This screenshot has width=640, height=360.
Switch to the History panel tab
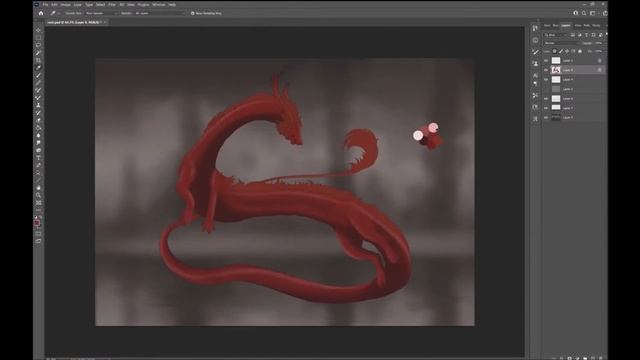tap(596, 25)
